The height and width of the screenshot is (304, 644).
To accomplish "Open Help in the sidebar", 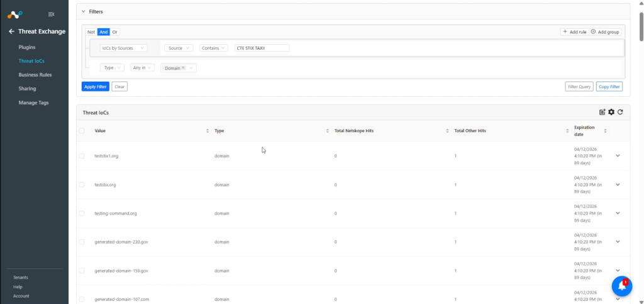I will 18,287.
